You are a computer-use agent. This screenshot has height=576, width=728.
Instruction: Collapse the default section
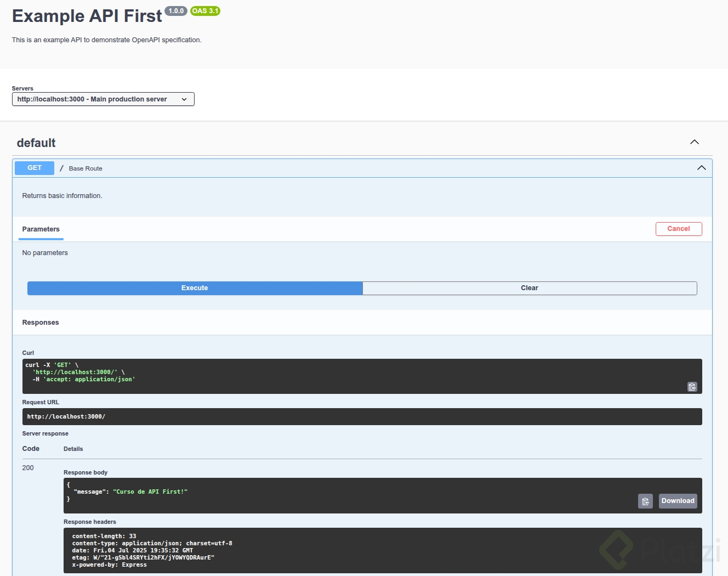(695, 142)
